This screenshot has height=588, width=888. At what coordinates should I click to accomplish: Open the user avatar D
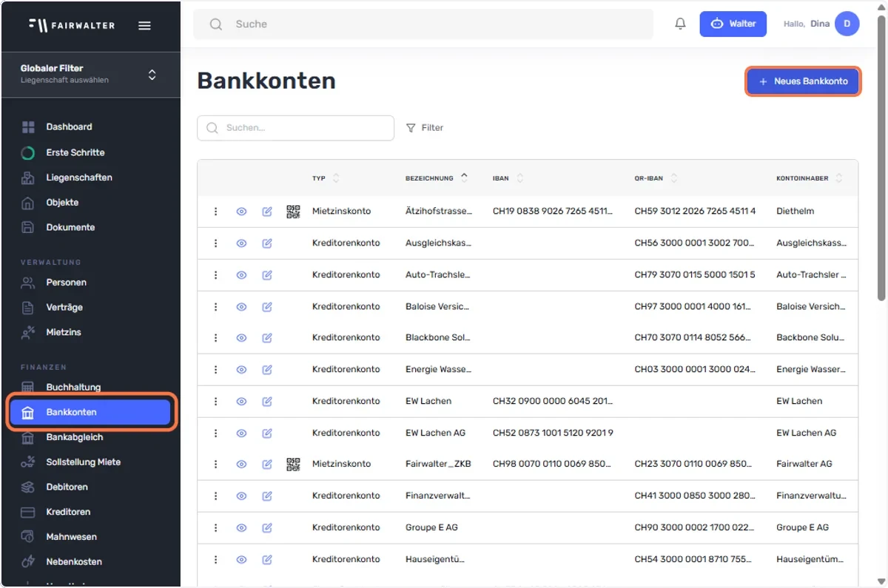click(847, 24)
